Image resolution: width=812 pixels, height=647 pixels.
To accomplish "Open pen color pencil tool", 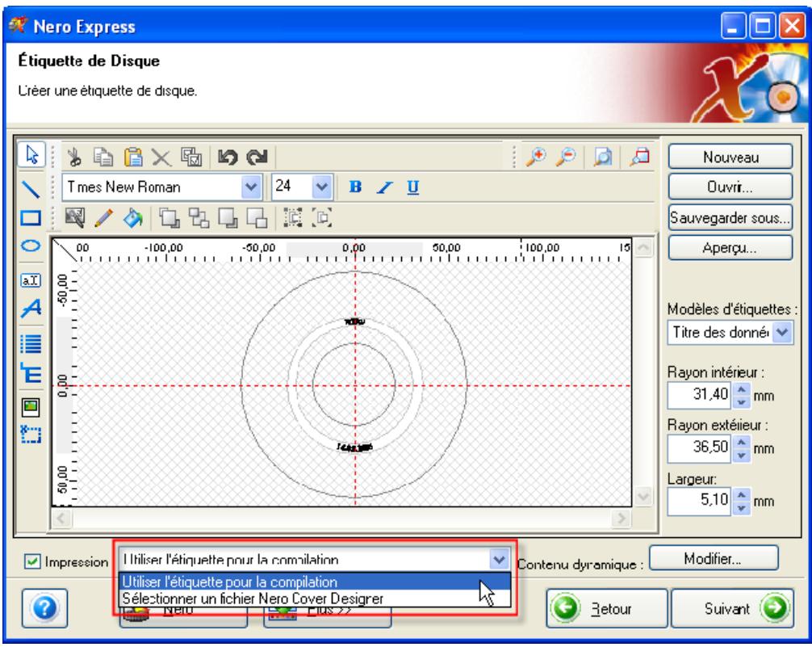I will click(104, 218).
